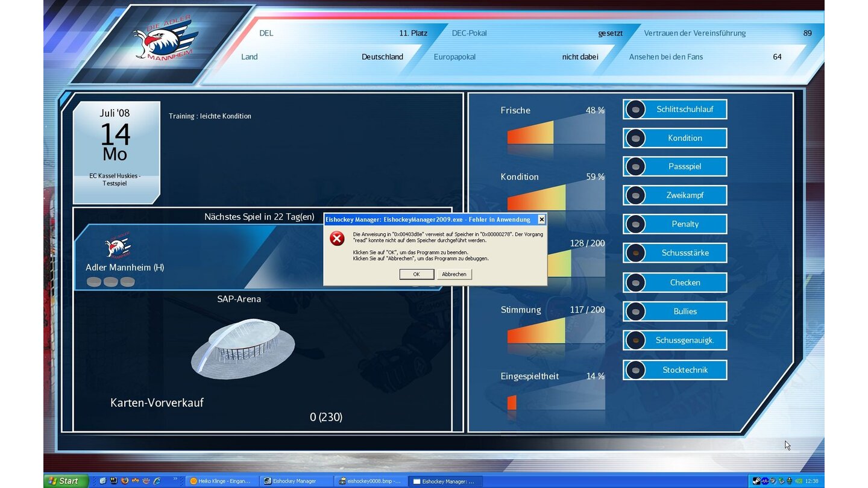Choose Passspiel training
The width and height of the screenshot is (868, 488).
click(675, 166)
